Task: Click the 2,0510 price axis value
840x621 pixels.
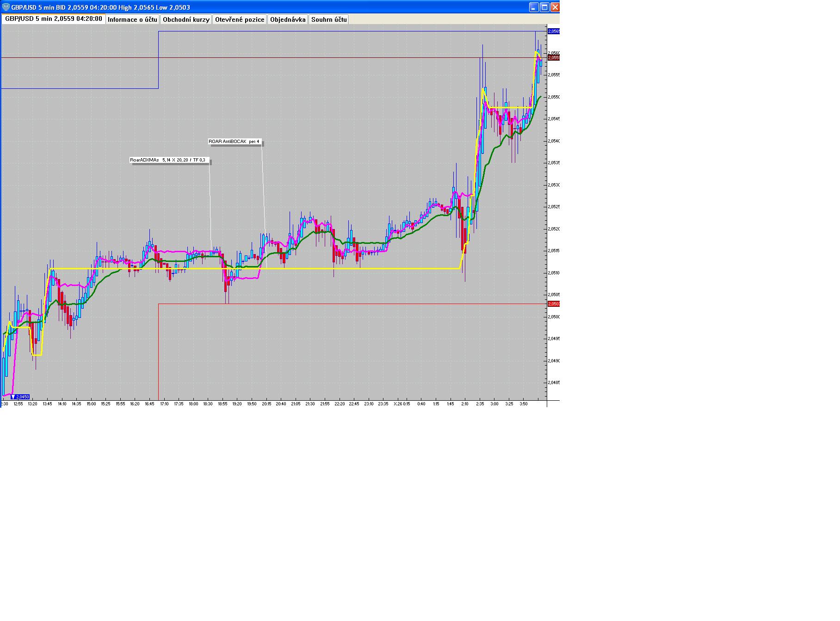Action: 554,273
